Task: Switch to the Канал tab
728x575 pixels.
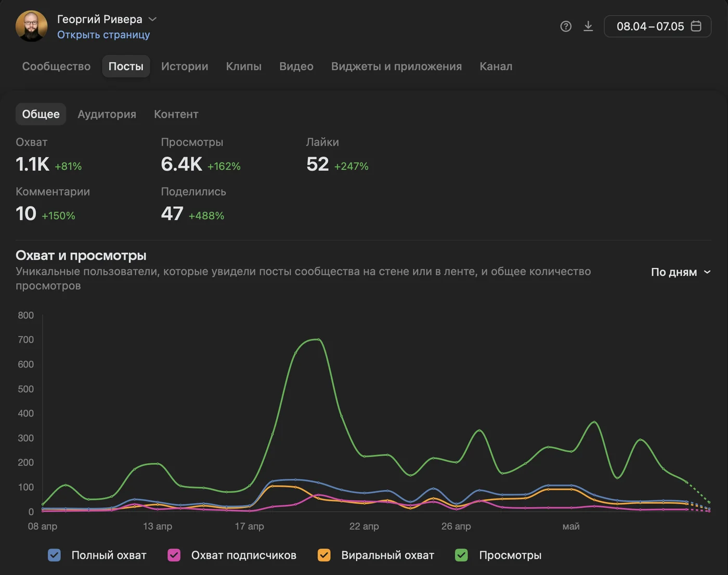Action: [x=496, y=67]
